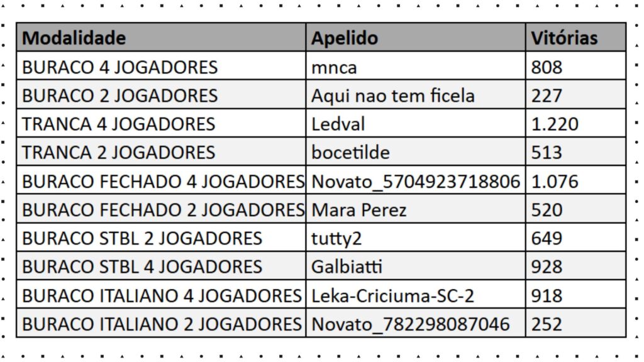Click the Apelido column header
Image resolution: width=644 pixels, height=362 pixels.
[x=345, y=38]
